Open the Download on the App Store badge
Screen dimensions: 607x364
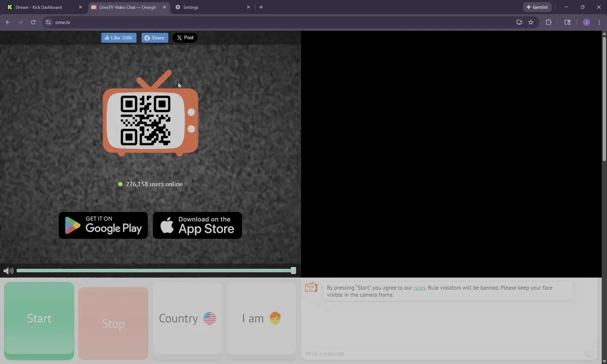click(x=197, y=225)
